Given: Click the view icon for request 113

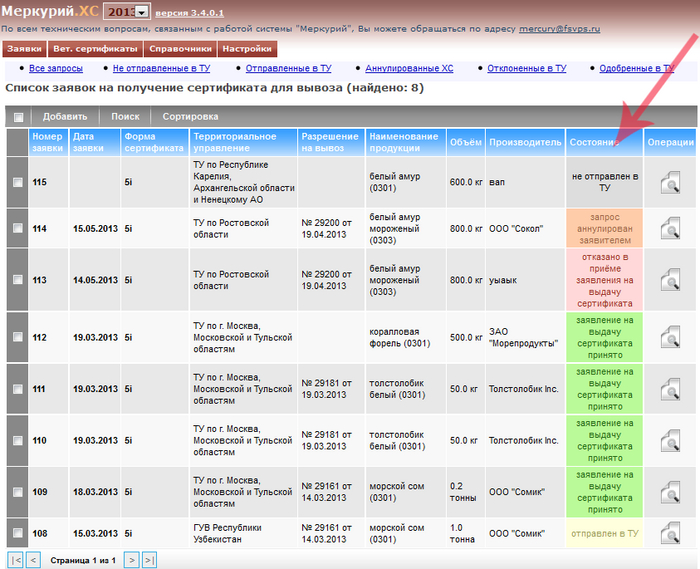Looking at the screenshot, I should click(x=669, y=279).
